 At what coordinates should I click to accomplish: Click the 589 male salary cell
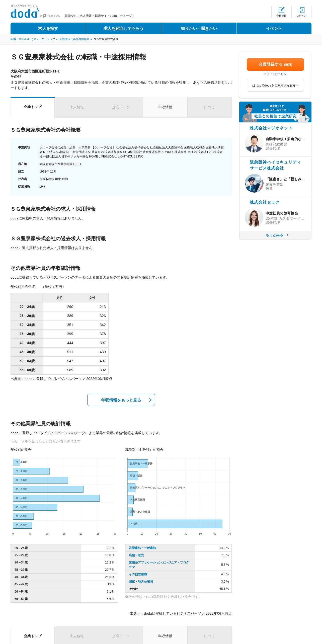pos(60,370)
